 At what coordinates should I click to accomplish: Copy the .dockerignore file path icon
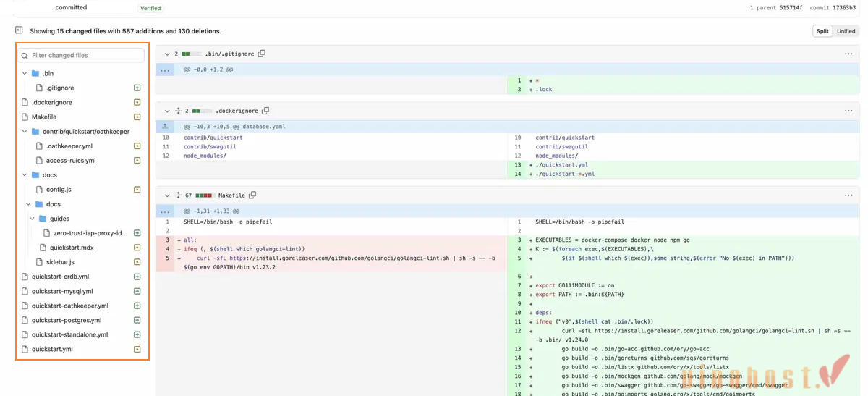pos(265,111)
